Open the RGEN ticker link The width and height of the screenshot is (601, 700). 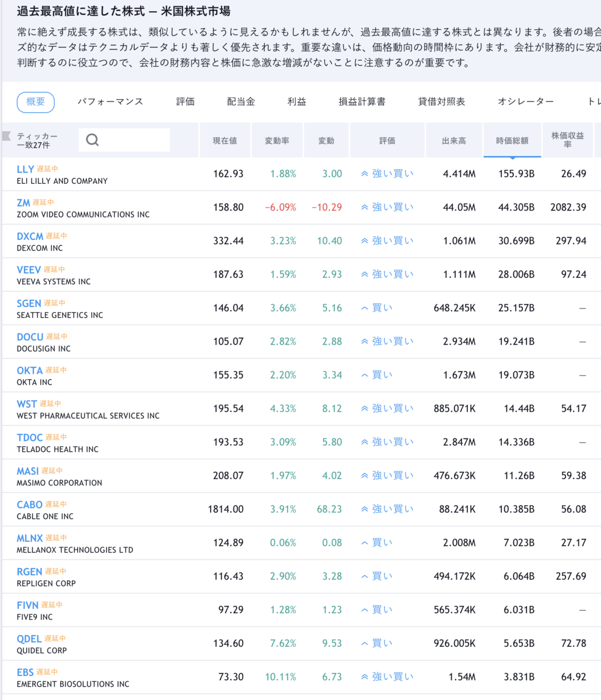tap(30, 572)
